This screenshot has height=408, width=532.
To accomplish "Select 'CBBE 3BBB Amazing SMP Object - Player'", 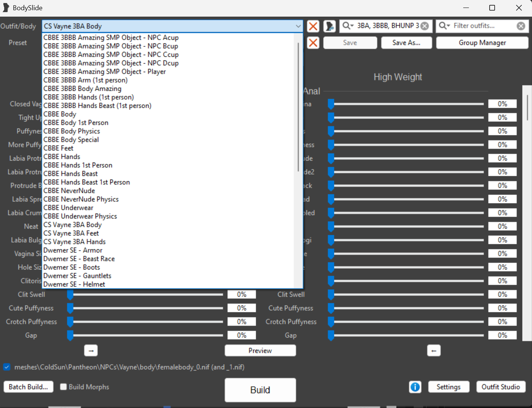I will pyautogui.click(x=105, y=71).
